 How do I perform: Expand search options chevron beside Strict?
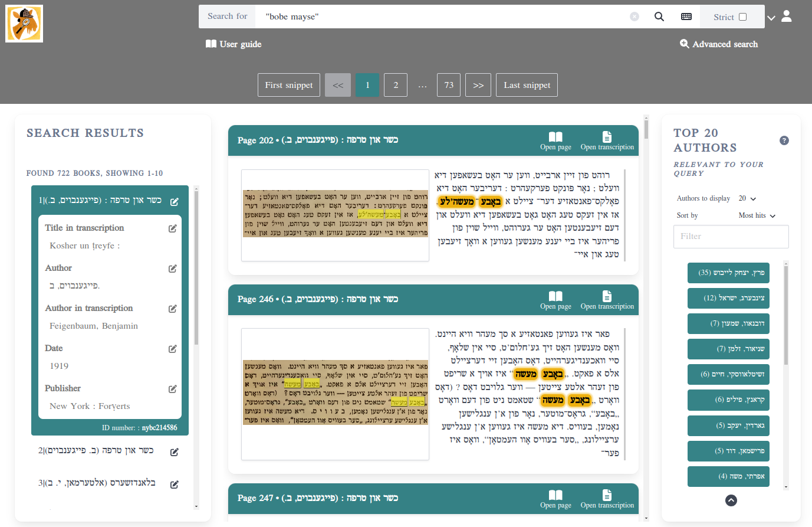tap(771, 18)
